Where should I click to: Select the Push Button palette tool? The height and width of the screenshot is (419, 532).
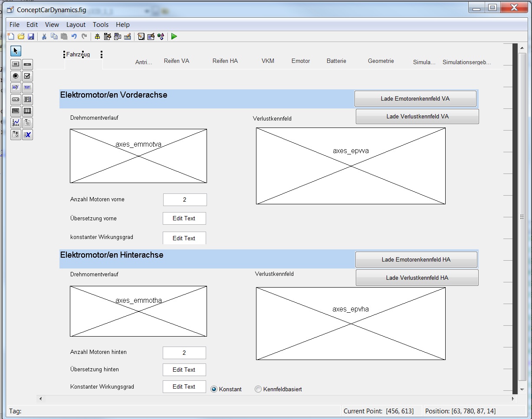coord(16,64)
